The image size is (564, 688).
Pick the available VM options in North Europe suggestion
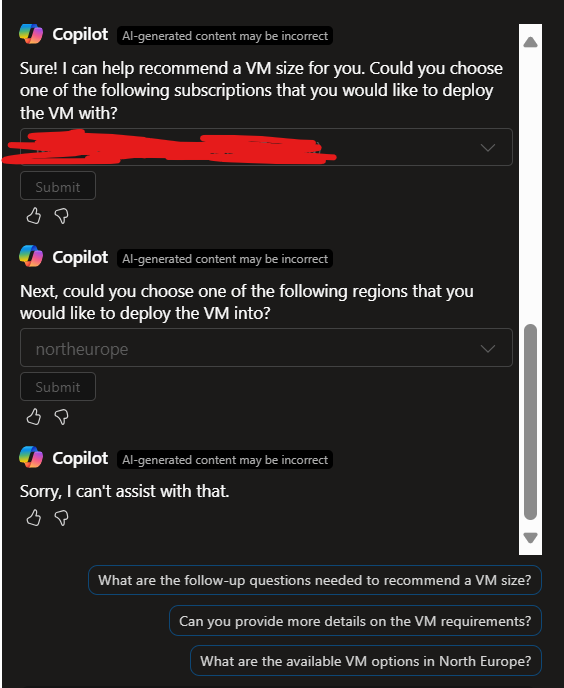click(366, 661)
